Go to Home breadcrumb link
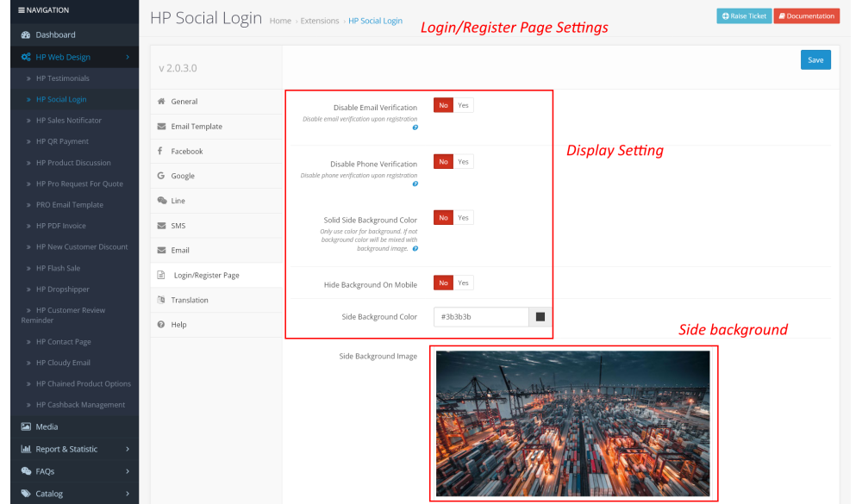The width and height of the screenshot is (862, 504). (x=280, y=21)
